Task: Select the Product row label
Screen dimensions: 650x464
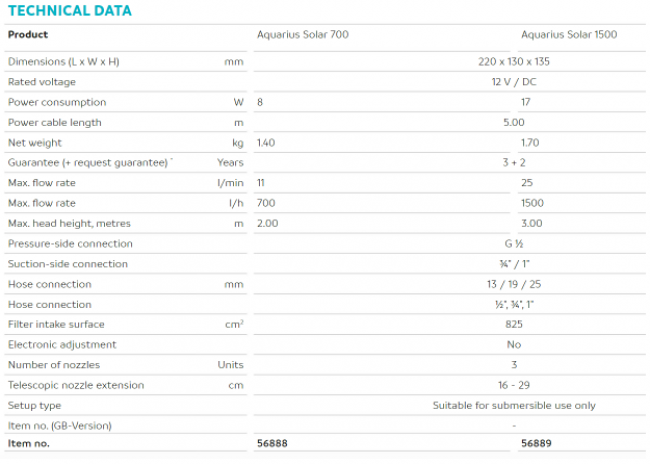Action: [28, 35]
